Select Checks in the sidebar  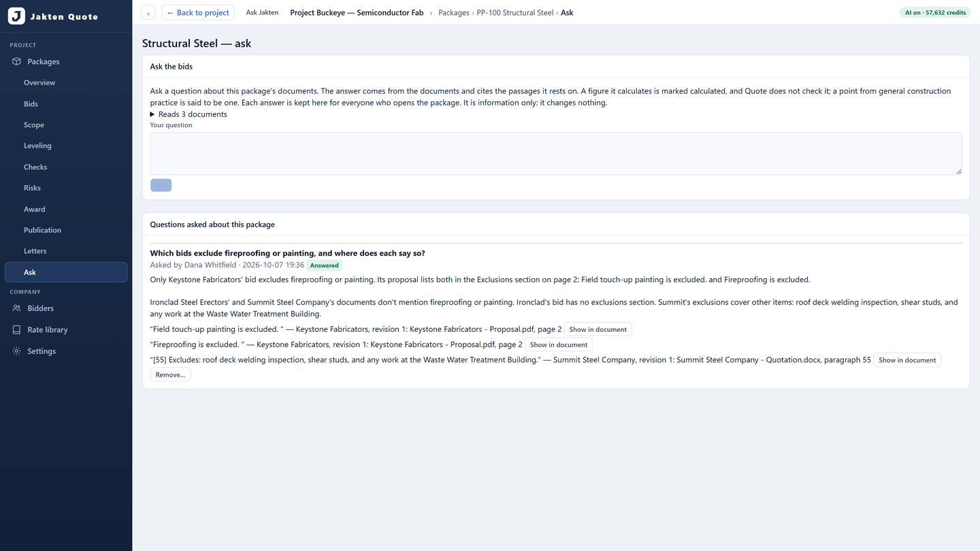[66, 167]
